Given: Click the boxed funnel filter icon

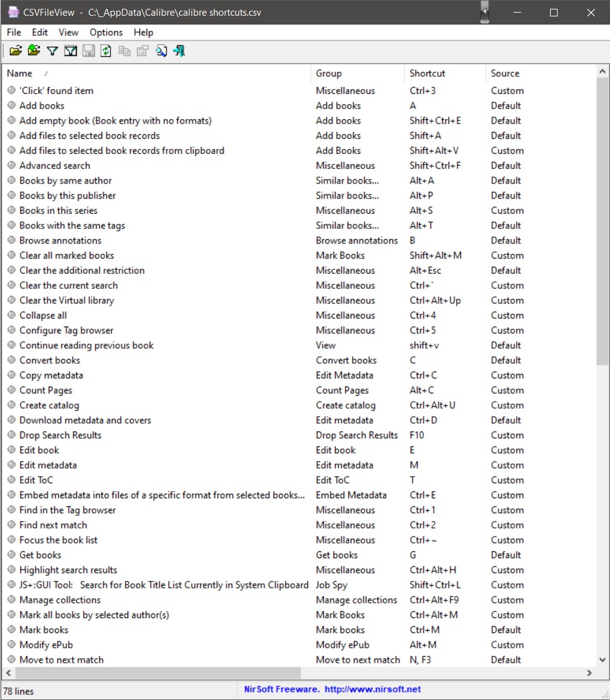Looking at the screenshot, I should (71, 51).
